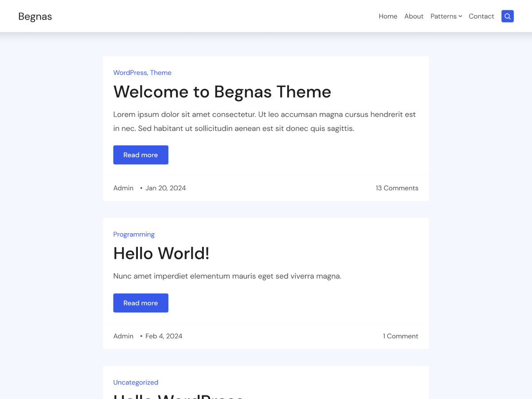The height and width of the screenshot is (399, 532).
Task: Open the Contact page from the navbar
Action: click(x=481, y=16)
